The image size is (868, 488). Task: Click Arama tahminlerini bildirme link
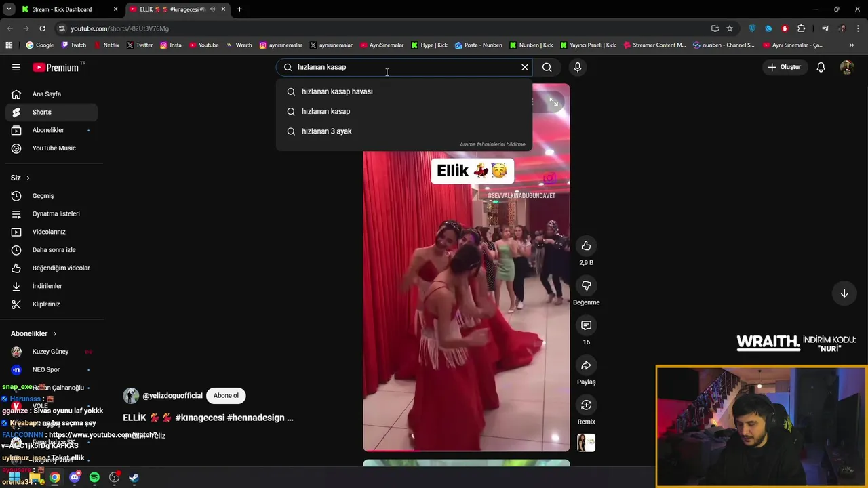pos(492,144)
